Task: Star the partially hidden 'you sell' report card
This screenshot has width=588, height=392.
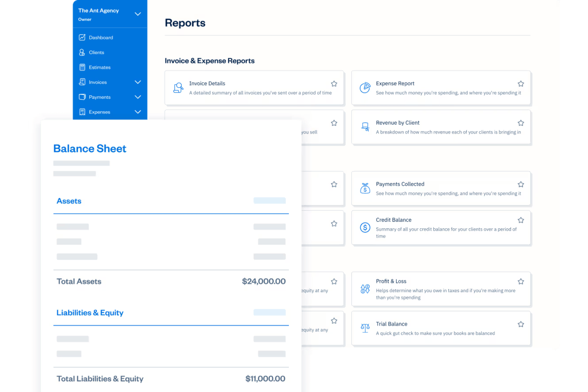Action: tap(334, 123)
